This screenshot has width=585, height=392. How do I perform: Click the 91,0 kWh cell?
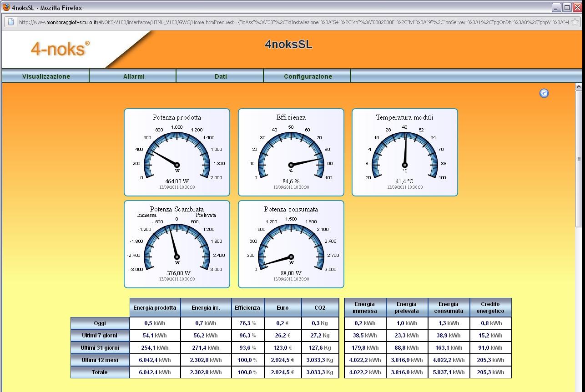(x=491, y=347)
